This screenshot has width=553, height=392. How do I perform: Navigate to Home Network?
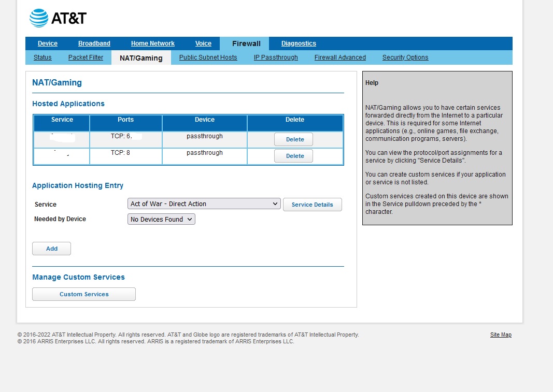[152, 43]
